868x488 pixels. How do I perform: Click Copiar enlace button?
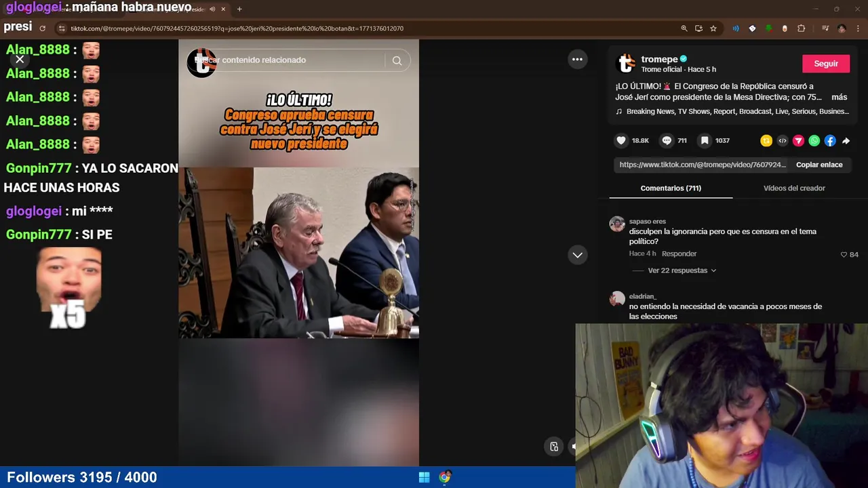[819, 165]
